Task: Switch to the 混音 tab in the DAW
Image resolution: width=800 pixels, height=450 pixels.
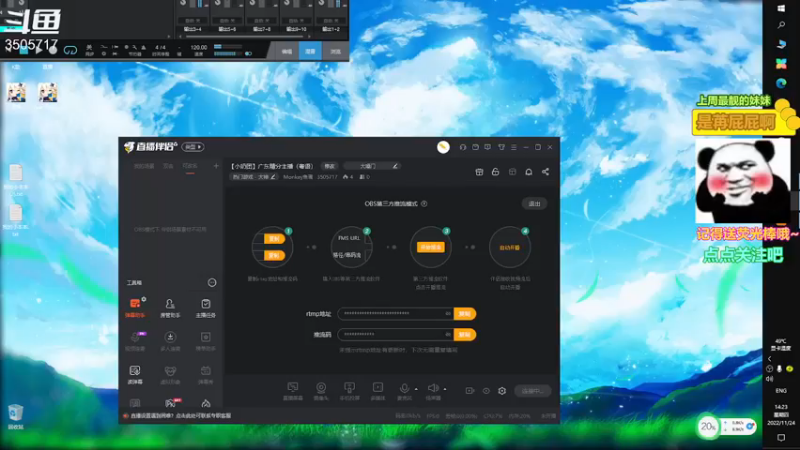Action: tap(310, 52)
